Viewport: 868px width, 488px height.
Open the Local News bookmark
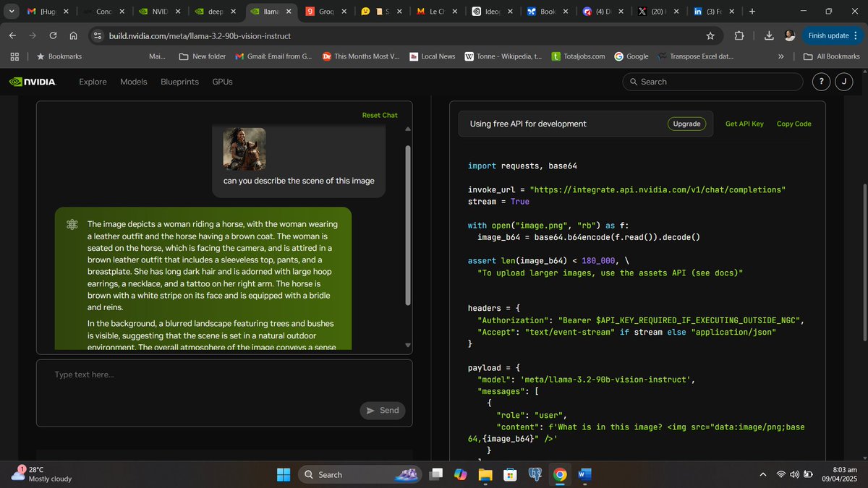click(433, 56)
